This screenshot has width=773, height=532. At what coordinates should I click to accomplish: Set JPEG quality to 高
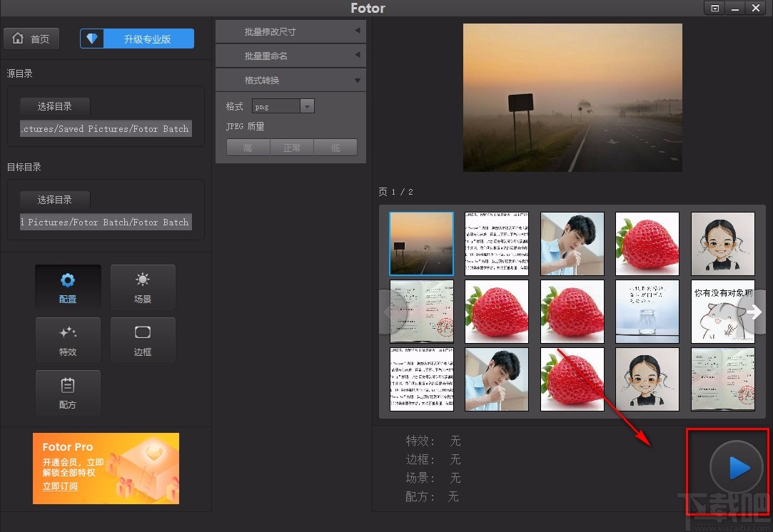coord(248,148)
